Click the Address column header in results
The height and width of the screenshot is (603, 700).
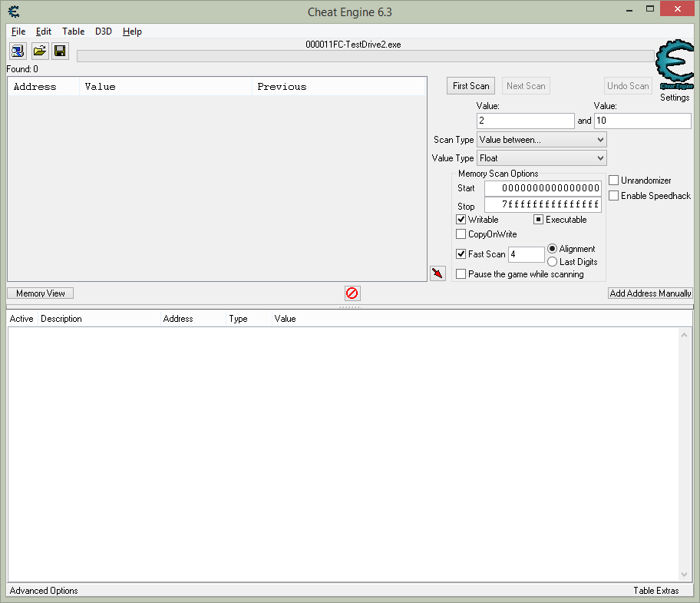tap(43, 87)
